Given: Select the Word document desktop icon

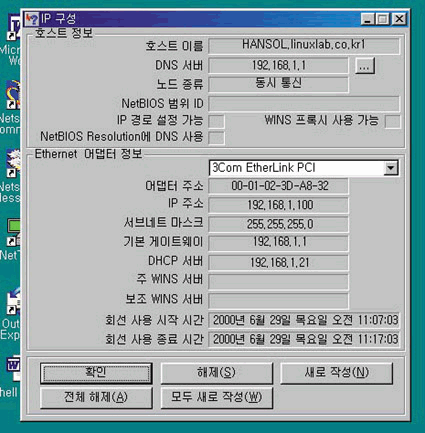Looking at the screenshot, I should [14, 368].
